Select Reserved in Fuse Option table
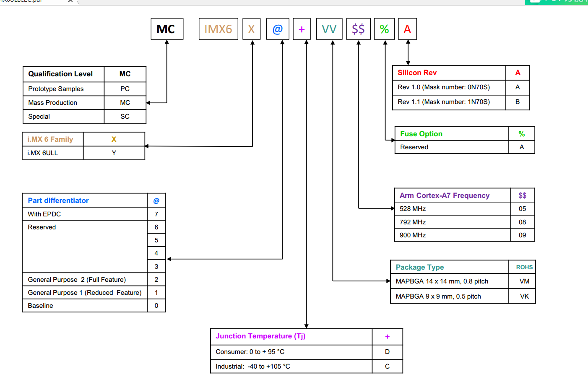Screen dimensions: 588x377 tap(414, 147)
